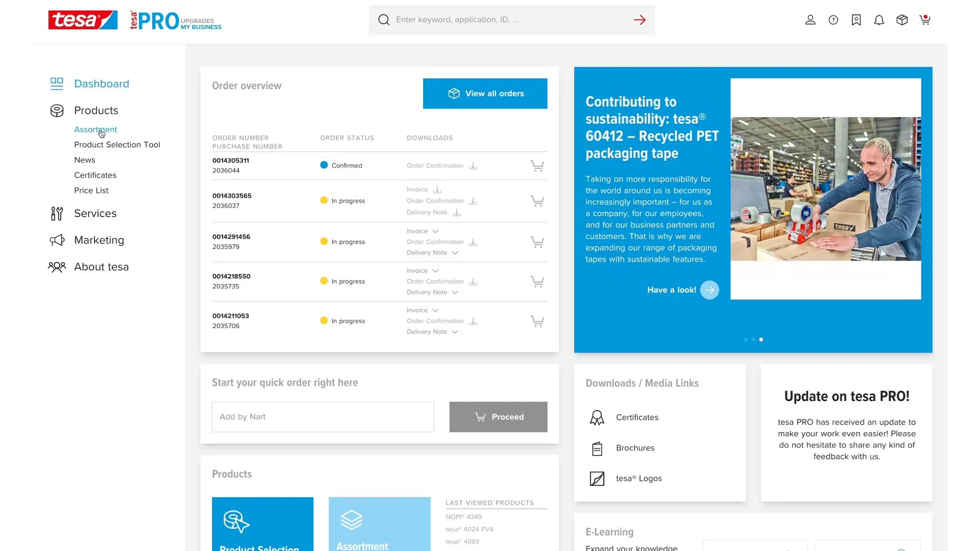Open Dashboard in the sidebar
Image resolution: width=980 pixels, height=551 pixels.
(x=101, y=84)
